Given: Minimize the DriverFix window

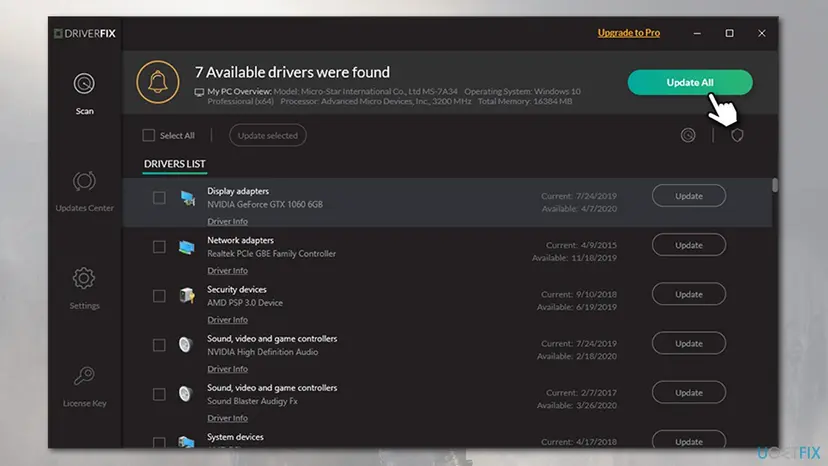Looking at the screenshot, I should tap(697, 33).
